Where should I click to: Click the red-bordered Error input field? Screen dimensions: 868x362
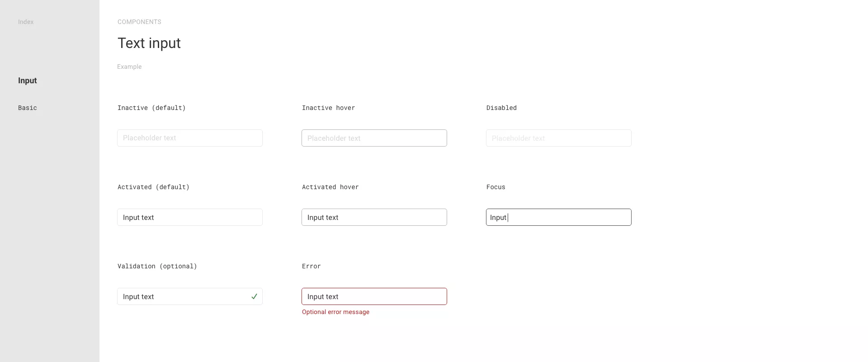coord(374,296)
